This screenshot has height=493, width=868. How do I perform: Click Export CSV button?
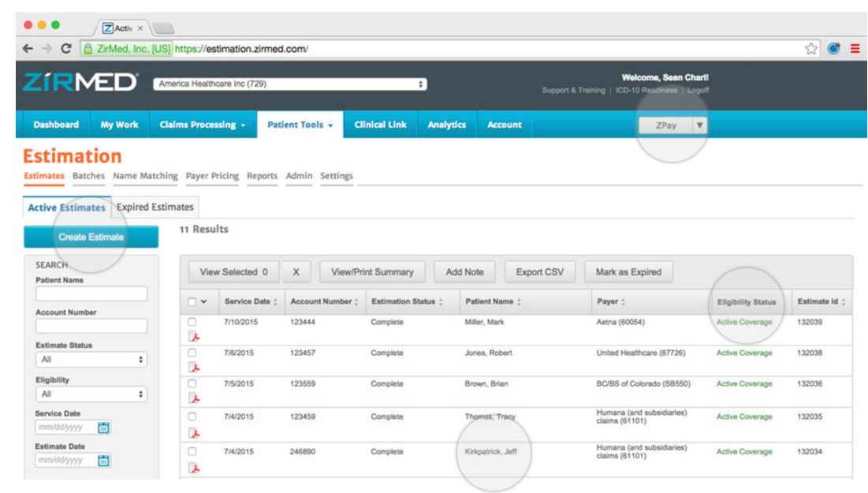point(540,272)
